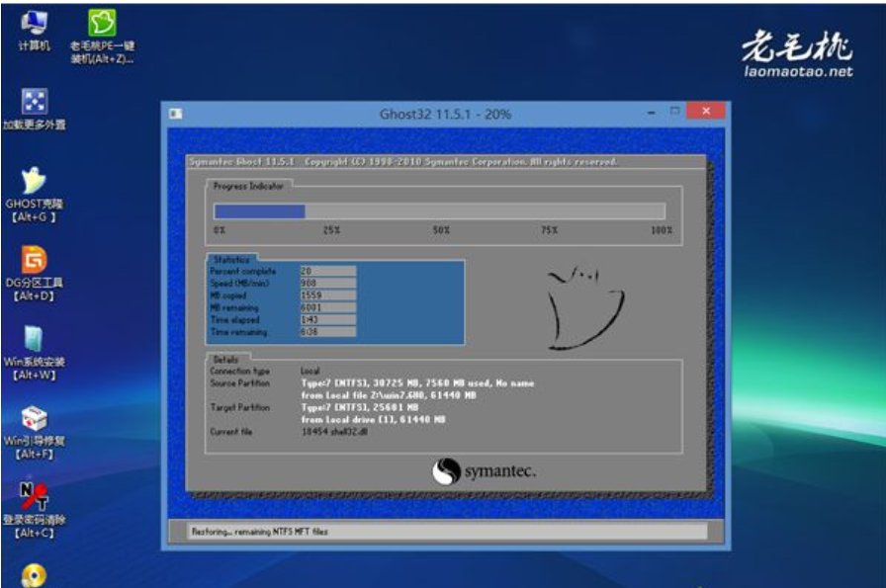Screen dimensions: 886x588
Task: Click the Symantec logo in Ghost window
Action: pos(485,471)
